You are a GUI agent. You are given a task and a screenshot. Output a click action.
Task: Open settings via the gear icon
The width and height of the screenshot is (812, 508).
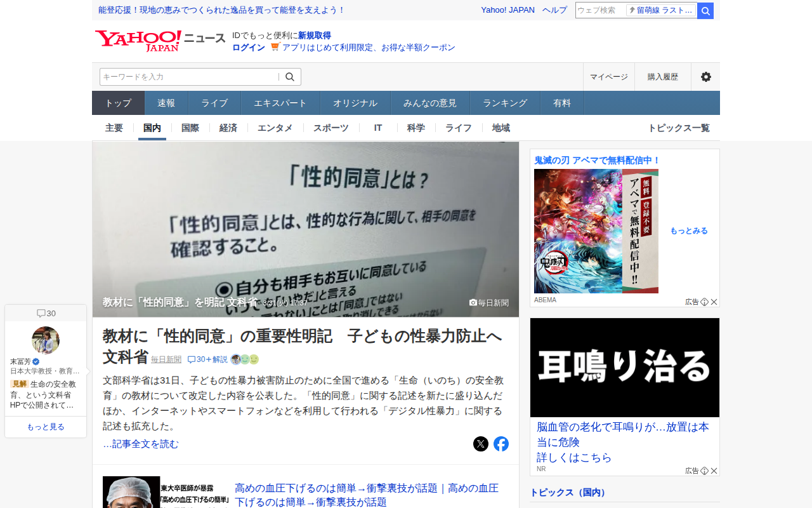[705, 77]
